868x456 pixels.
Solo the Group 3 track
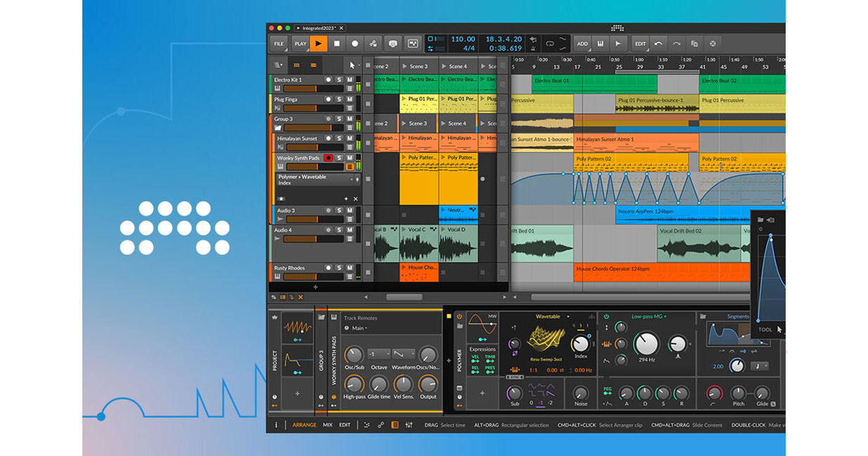[x=338, y=119]
